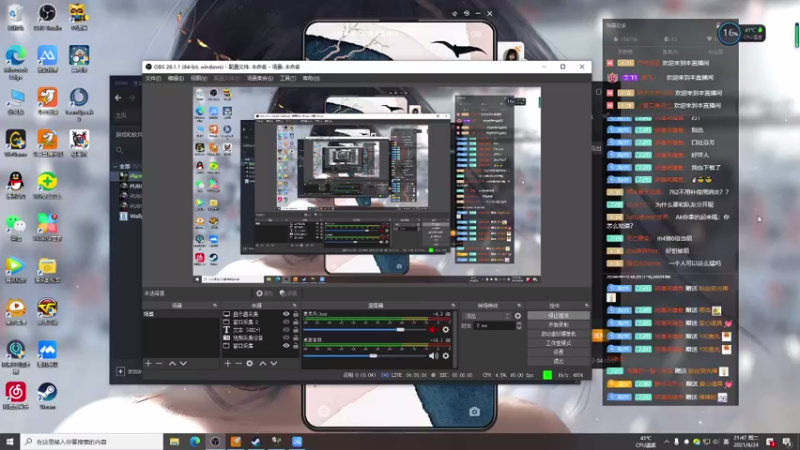Pop out the scene transitions dock via header icon
The height and width of the screenshot is (450, 800).
pyautogui.click(x=519, y=306)
